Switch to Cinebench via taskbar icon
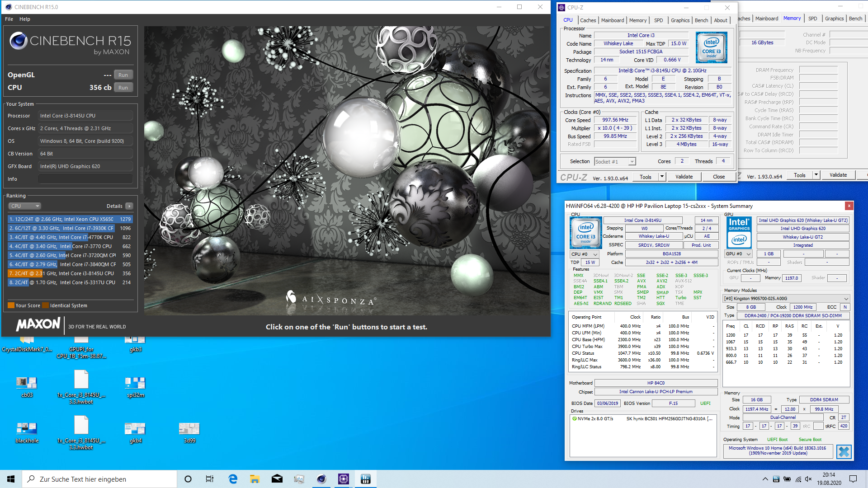Screen dimensions: 868x488 [x=321, y=479]
